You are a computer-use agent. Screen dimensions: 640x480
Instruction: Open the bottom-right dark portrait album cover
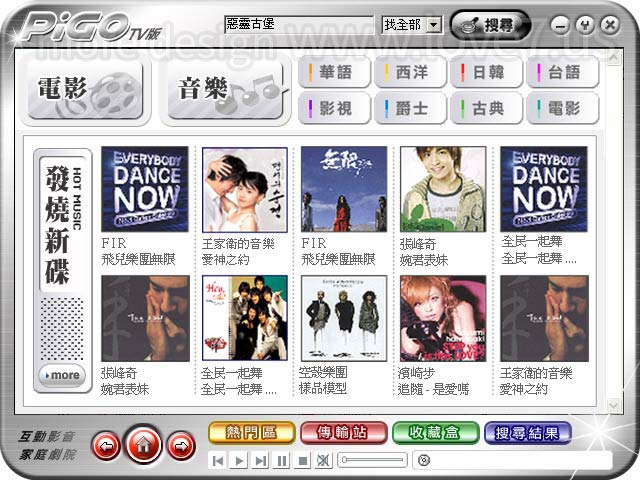coord(544,318)
